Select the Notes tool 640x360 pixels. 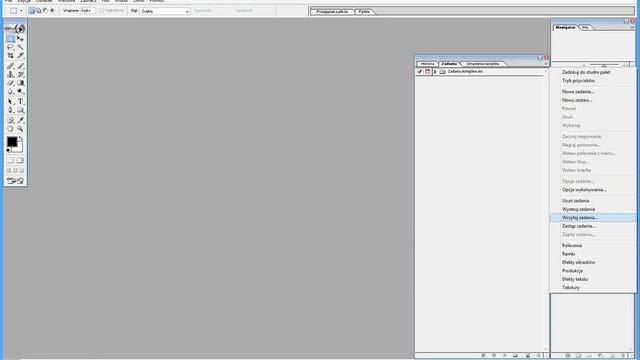[11, 120]
